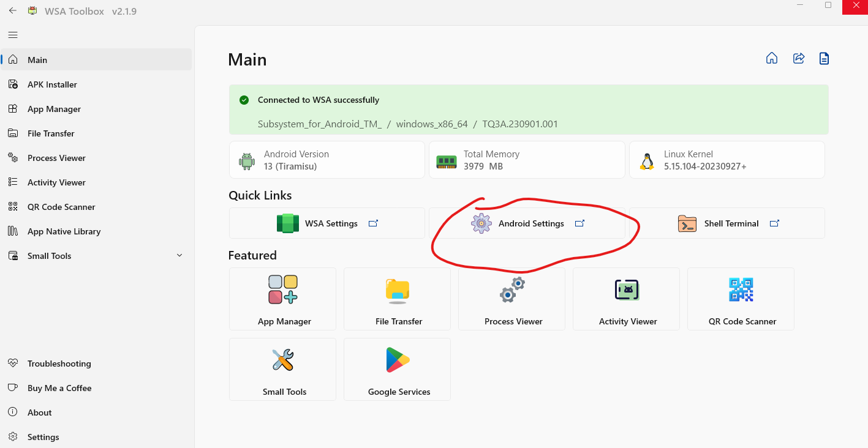Open the Small Tools featured tile

coord(283,370)
